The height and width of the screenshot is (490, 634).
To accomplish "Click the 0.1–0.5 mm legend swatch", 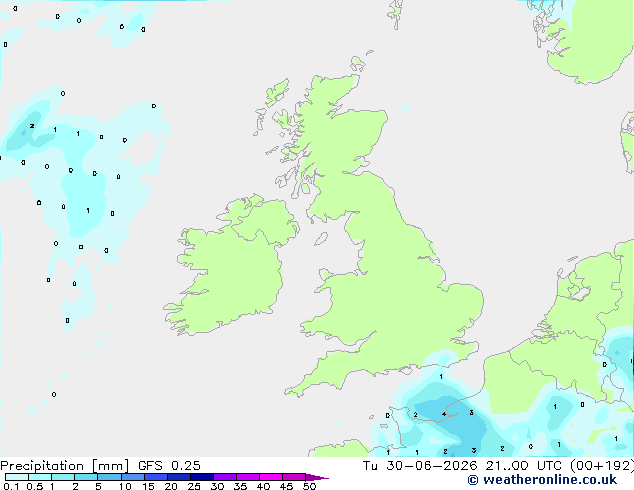I will pos(17,477).
